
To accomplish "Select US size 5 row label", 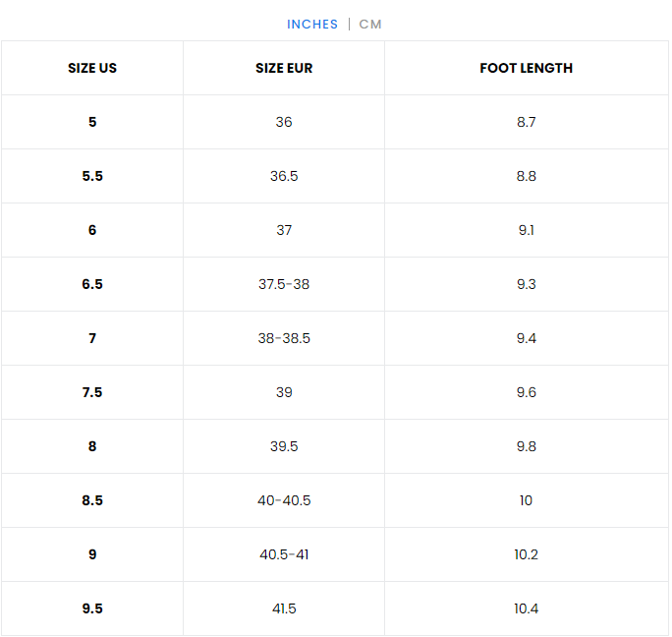I will tap(92, 122).
